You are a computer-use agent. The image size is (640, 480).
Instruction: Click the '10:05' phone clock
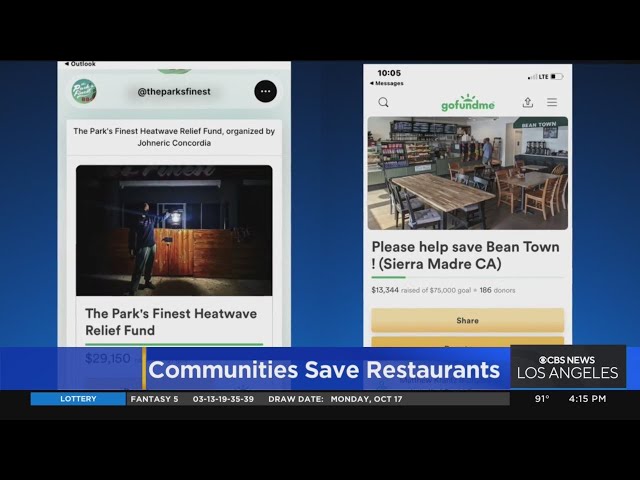pyautogui.click(x=389, y=73)
